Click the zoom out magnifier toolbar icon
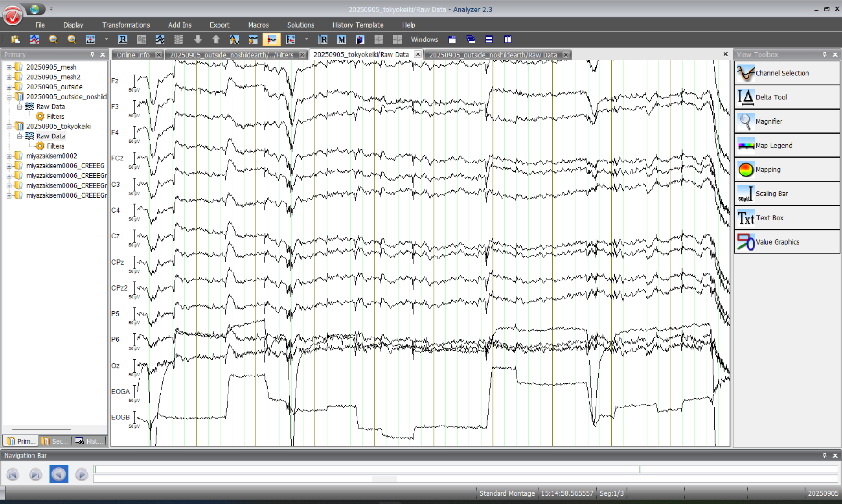 pos(53,39)
